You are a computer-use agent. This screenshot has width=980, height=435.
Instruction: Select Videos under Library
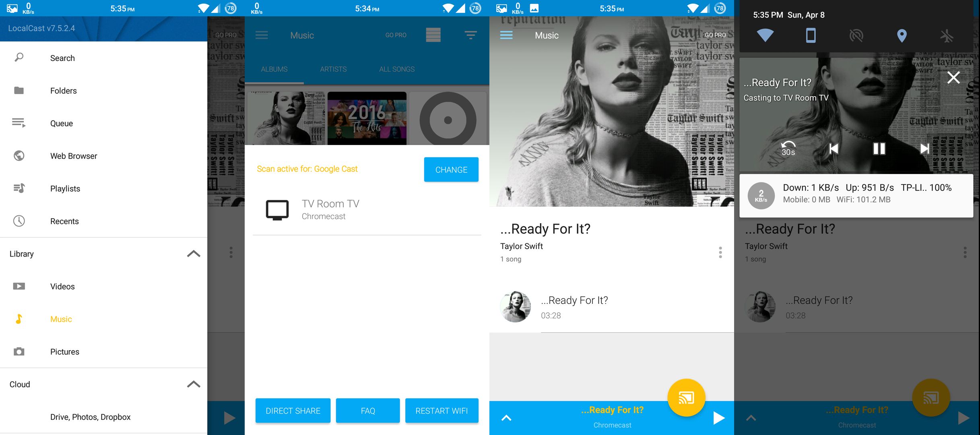[x=103, y=286]
